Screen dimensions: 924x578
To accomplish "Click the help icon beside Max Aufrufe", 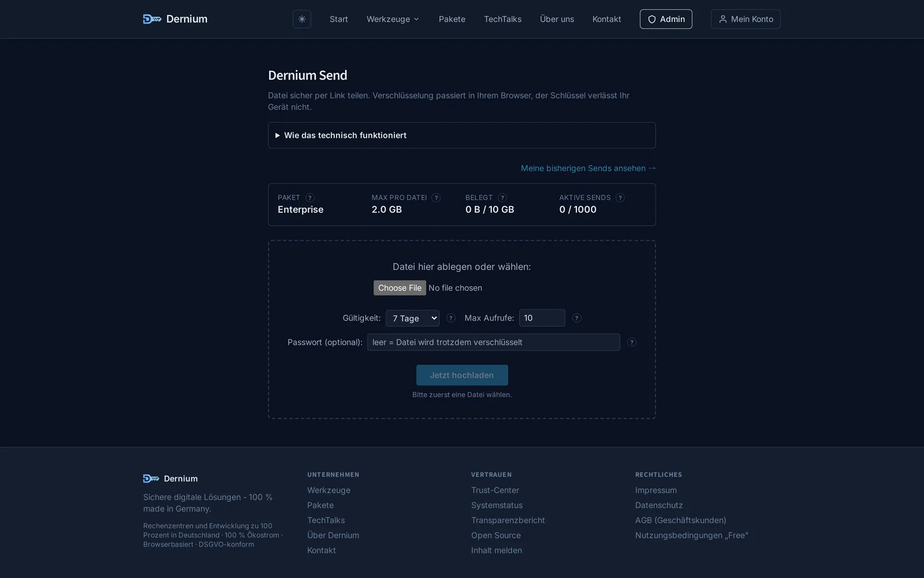I will click(576, 318).
